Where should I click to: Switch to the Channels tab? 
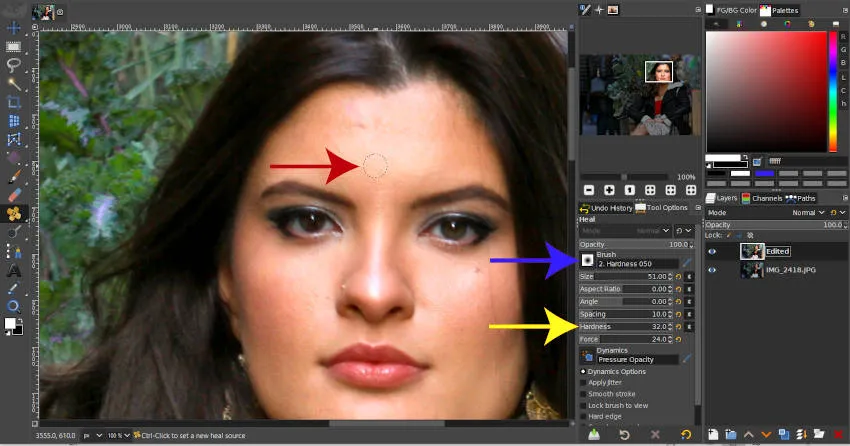click(767, 198)
